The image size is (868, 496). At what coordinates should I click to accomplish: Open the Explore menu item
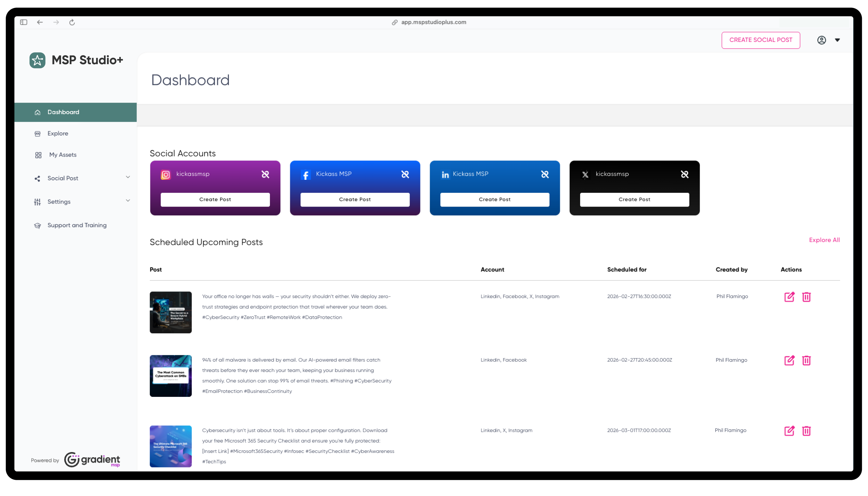coord(58,133)
